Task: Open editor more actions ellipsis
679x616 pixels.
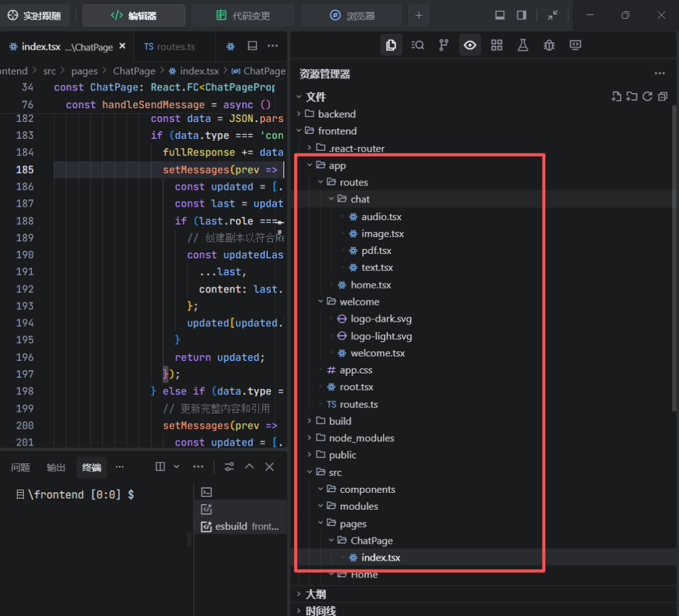Action: (x=273, y=46)
